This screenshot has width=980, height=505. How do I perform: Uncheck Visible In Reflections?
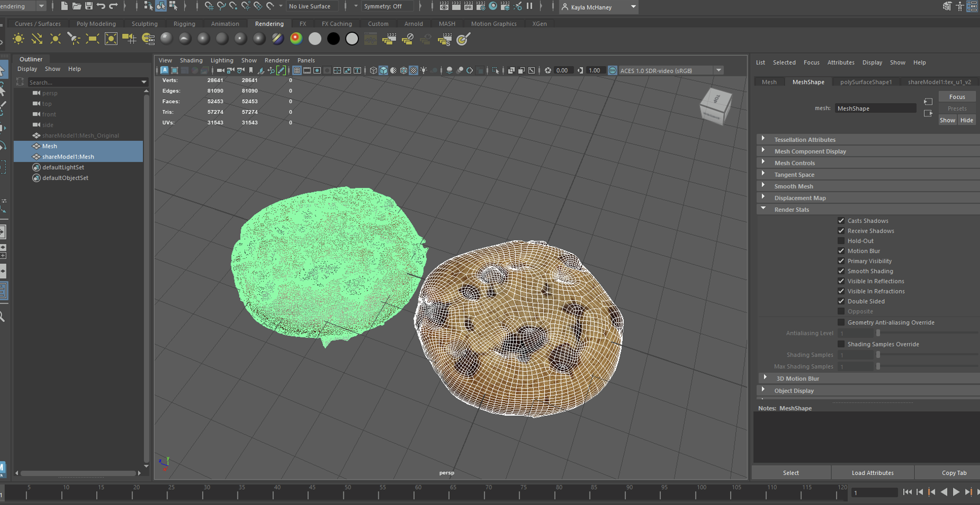pos(841,281)
